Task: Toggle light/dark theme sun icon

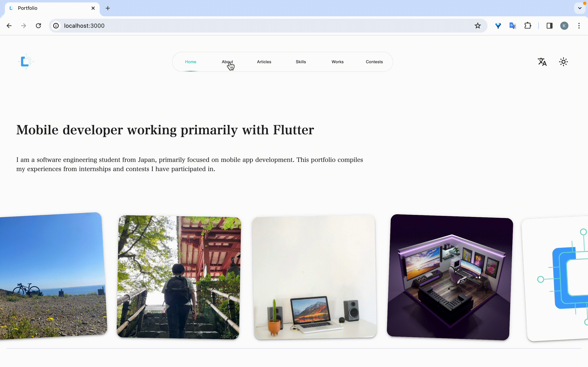Action: click(x=563, y=62)
